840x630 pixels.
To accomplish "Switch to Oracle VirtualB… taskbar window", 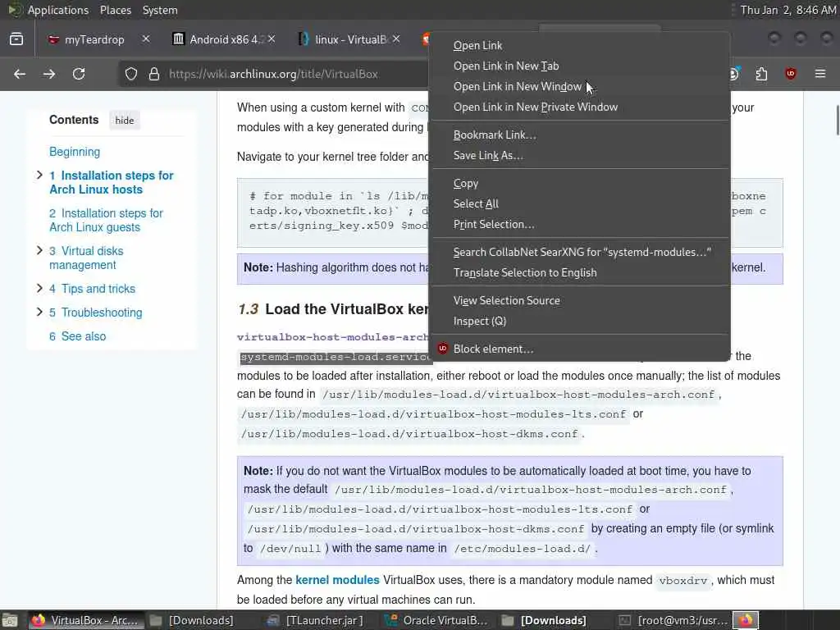I will click(436, 620).
